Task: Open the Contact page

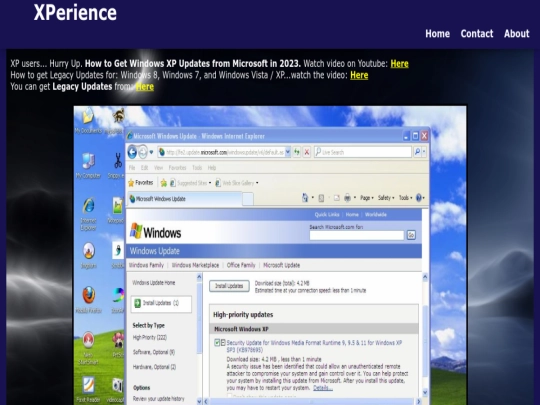Action: click(x=477, y=34)
